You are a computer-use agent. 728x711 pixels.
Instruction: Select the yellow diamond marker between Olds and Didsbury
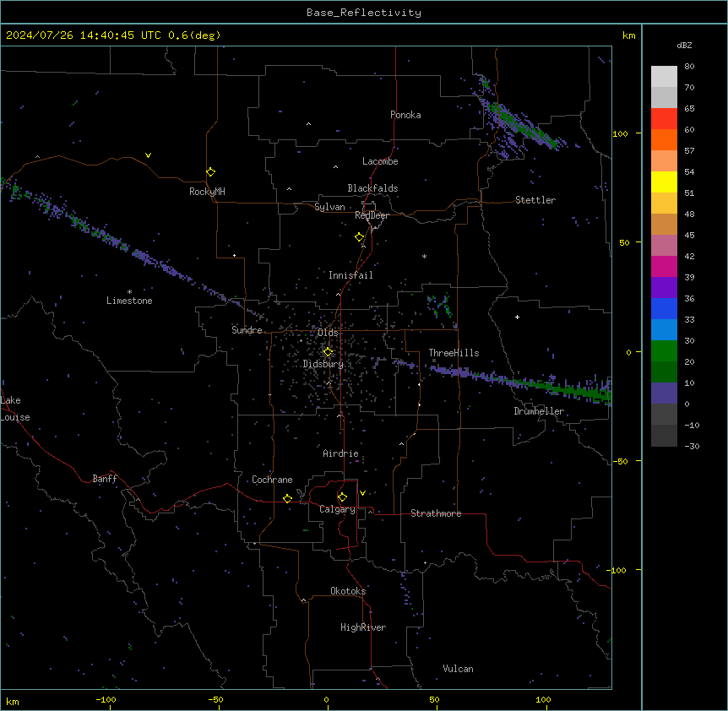[328, 352]
